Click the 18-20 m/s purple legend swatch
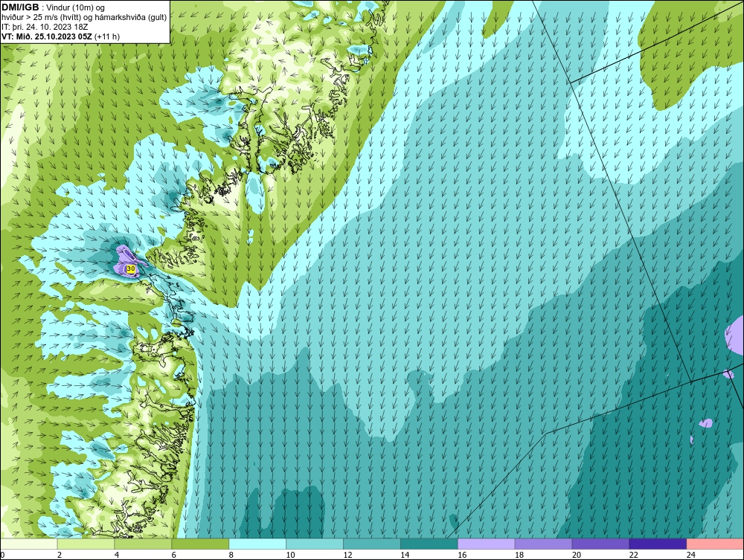Image resolution: width=744 pixels, height=560 pixels. (x=543, y=544)
